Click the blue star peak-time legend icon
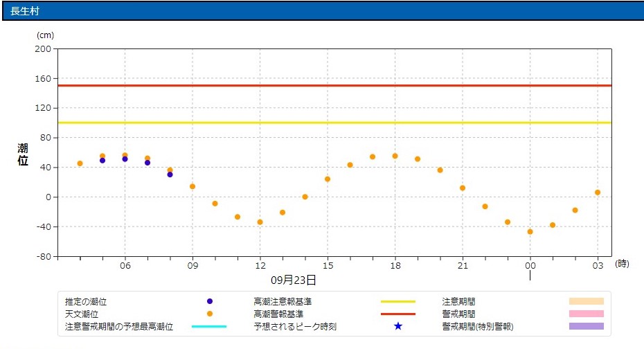644x349 pixels. tap(398, 326)
